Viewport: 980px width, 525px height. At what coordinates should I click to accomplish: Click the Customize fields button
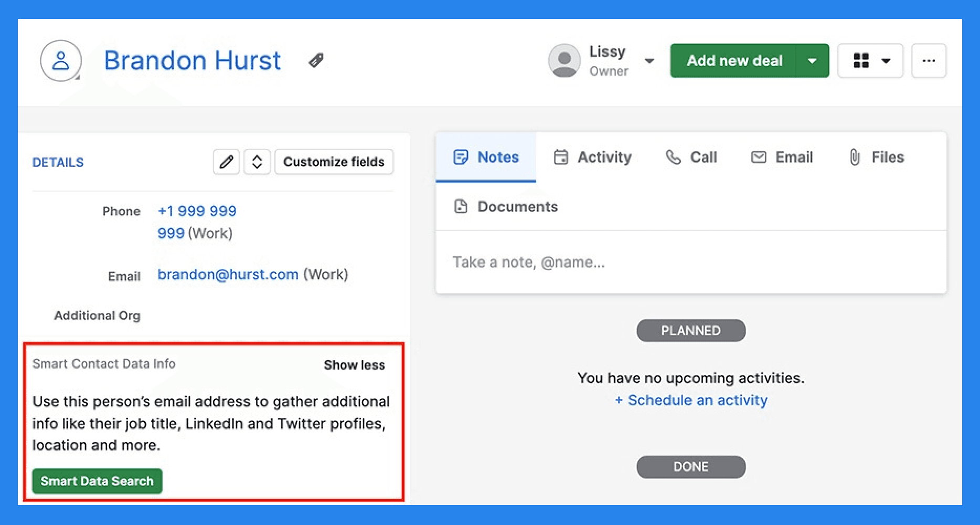(334, 162)
